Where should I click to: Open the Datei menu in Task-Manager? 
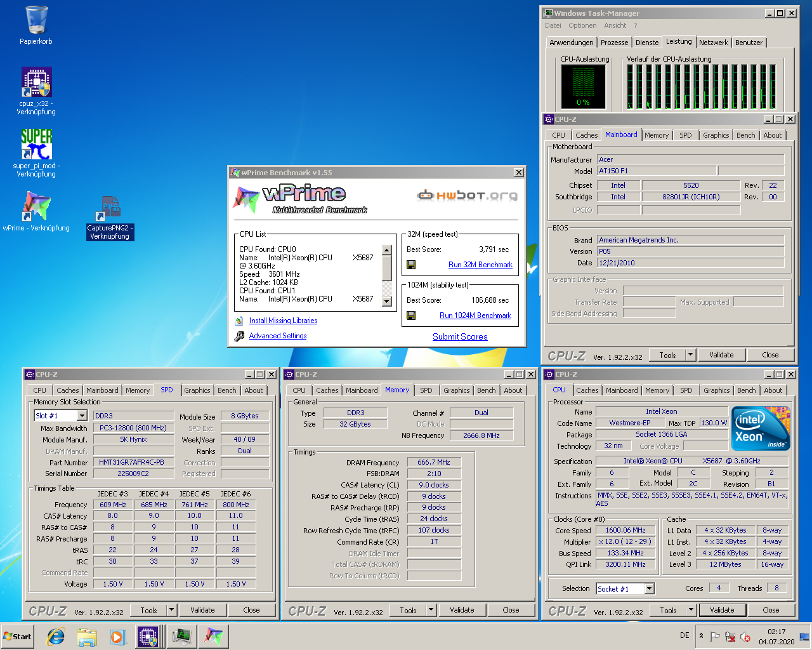553,26
